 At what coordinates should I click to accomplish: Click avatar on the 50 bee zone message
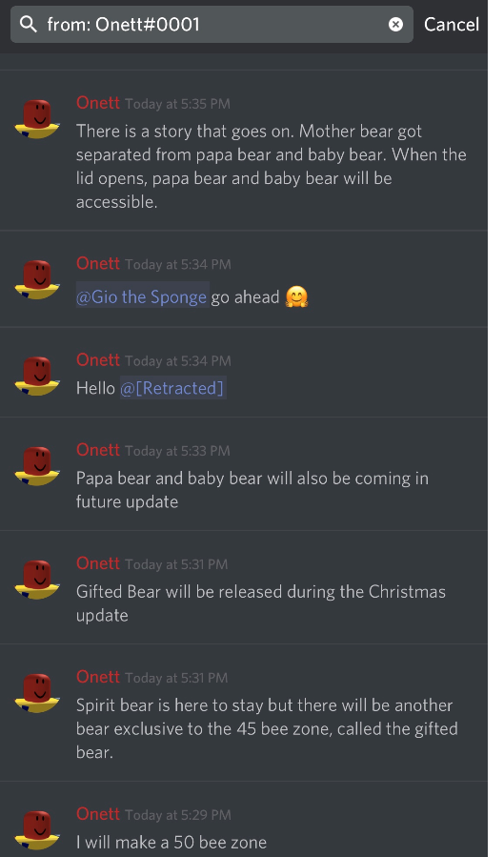tap(37, 830)
